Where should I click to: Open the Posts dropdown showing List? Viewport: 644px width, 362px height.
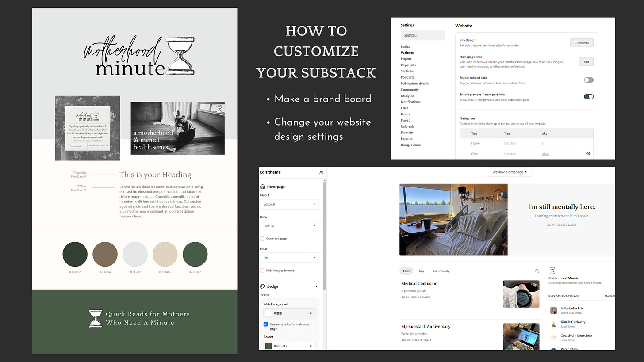(289, 258)
